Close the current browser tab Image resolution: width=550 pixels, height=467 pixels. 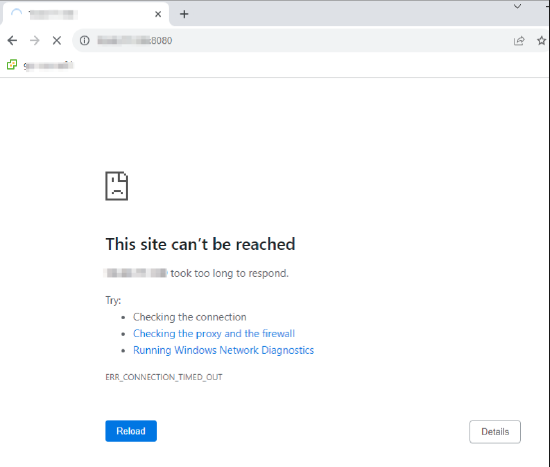coord(158,14)
